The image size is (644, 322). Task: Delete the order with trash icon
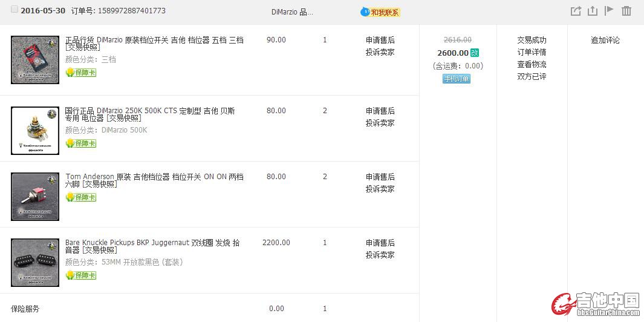(626, 11)
